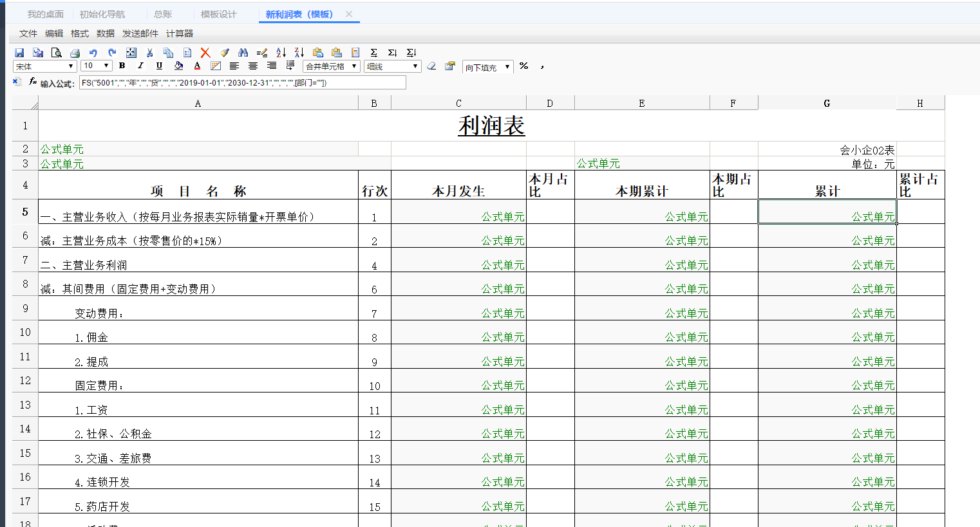
Task: Open the 细线 border style dropdown
Action: pos(393,66)
